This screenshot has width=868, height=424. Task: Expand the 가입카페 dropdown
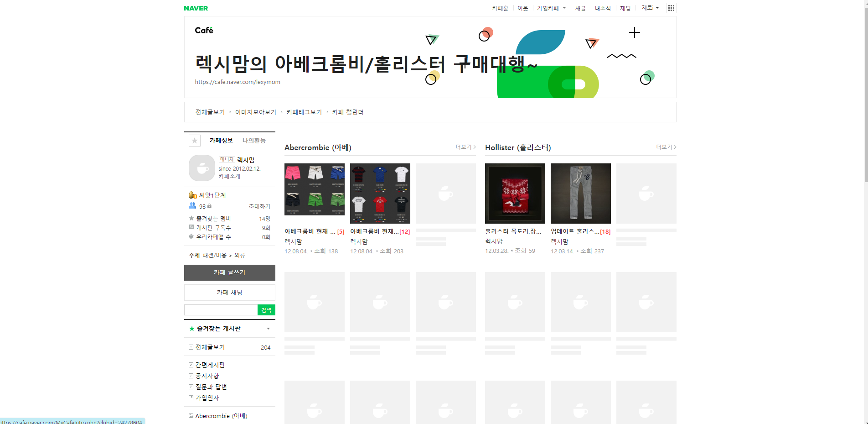[551, 8]
